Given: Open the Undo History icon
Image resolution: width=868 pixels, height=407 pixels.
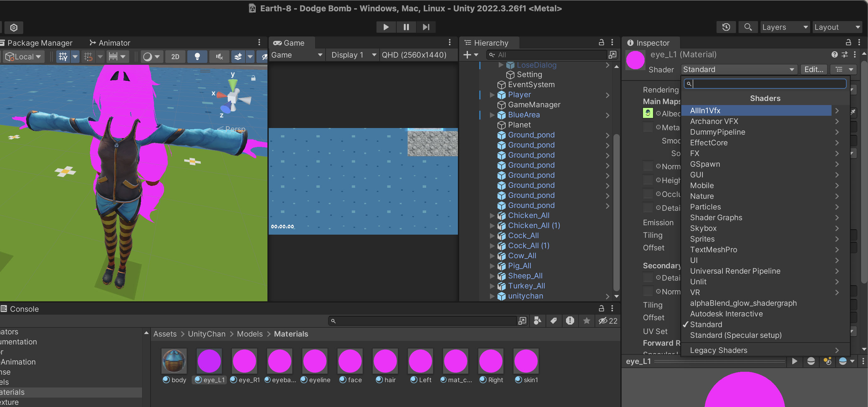Looking at the screenshot, I should tap(726, 27).
